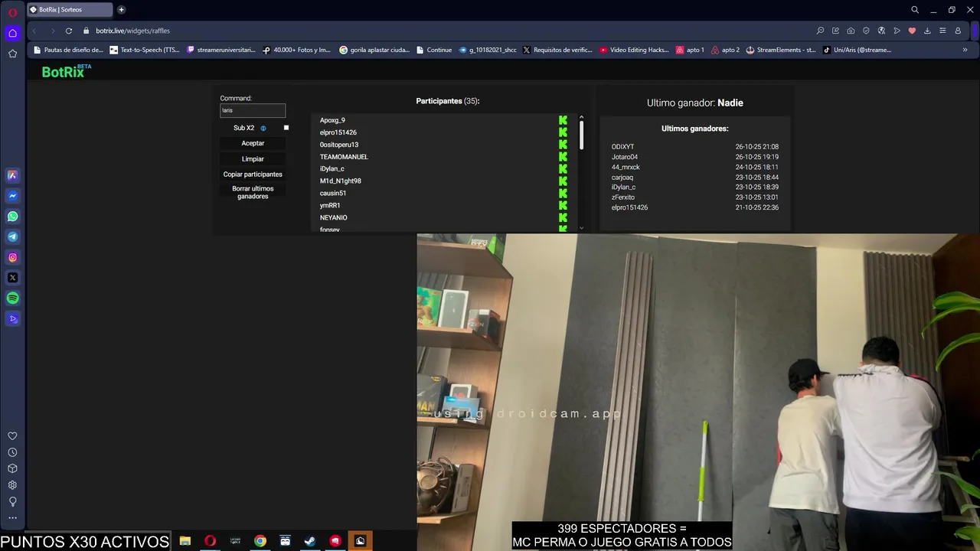The height and width of the screenshot is (551, 980).
Task: Open Aria AI in the sidebar
Action: (12, 175)
